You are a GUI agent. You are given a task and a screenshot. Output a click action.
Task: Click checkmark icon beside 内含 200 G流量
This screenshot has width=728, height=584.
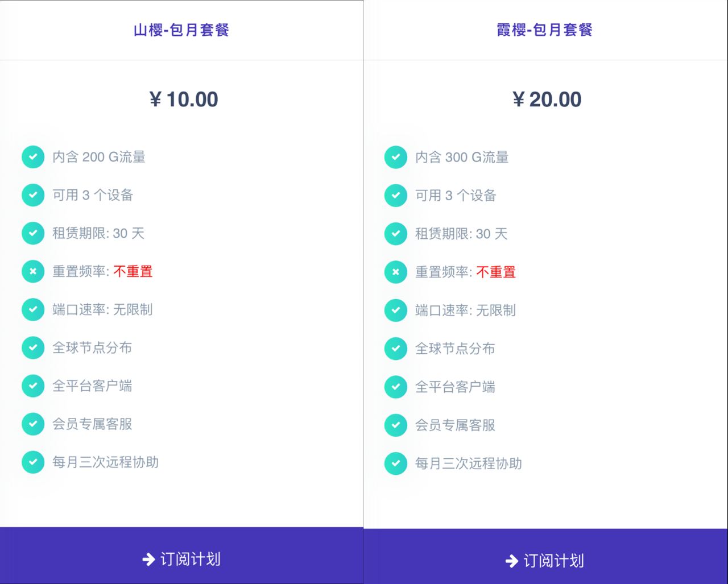tap(33, 157)
